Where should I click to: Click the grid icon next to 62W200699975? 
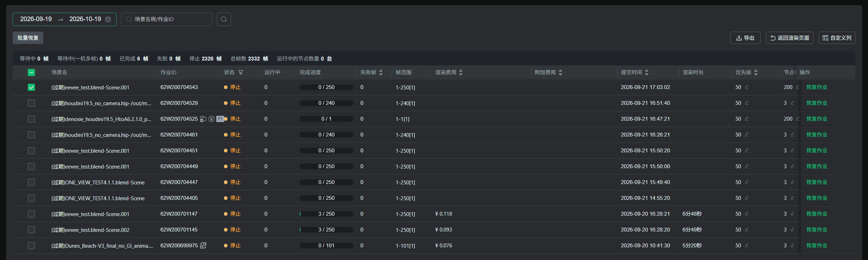(x=203, y=246)
